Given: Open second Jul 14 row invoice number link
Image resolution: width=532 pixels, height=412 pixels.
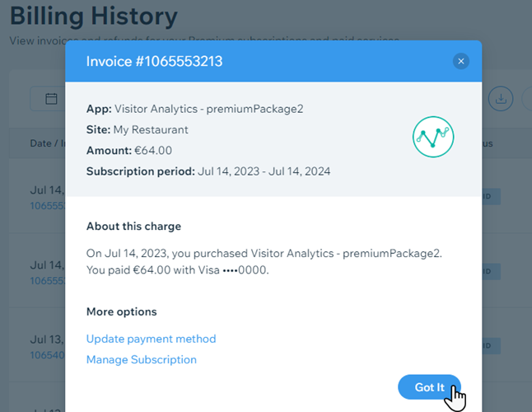Looking at the screenshot, I should (48, 281).
